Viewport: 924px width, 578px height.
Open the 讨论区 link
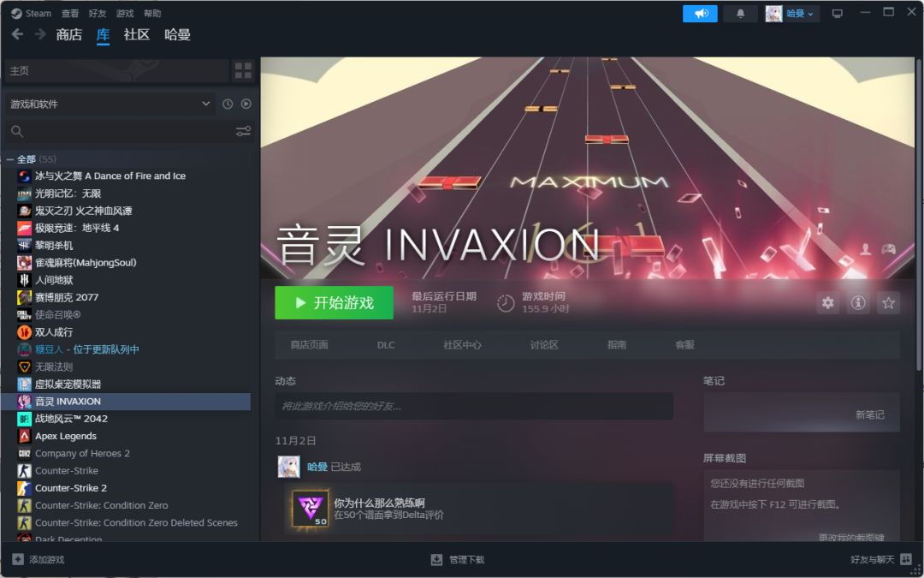click(x=544, y=345)
